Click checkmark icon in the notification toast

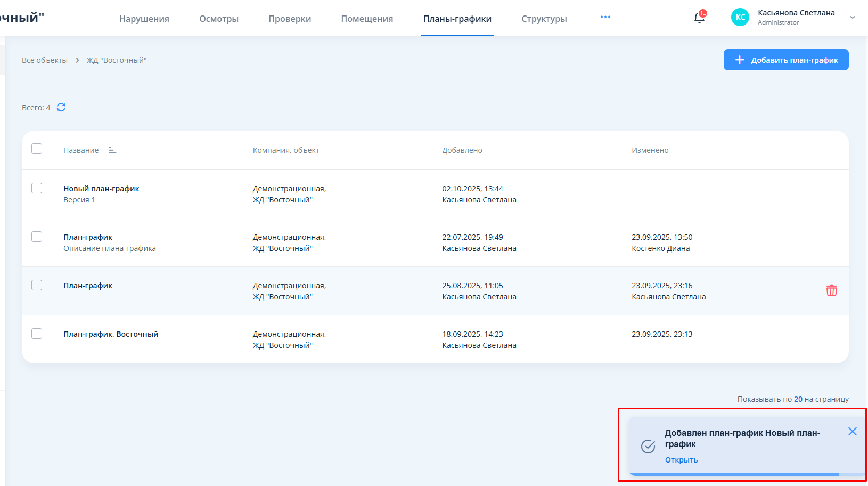coord(648,447)
